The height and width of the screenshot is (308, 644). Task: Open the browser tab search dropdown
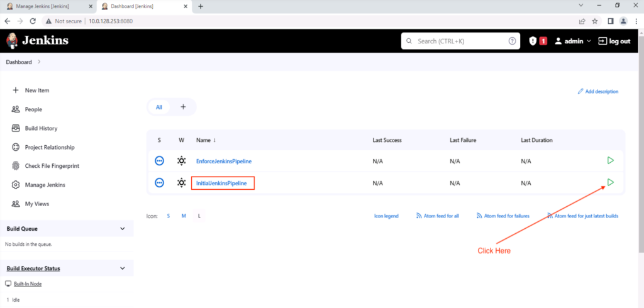click(580, 6)
